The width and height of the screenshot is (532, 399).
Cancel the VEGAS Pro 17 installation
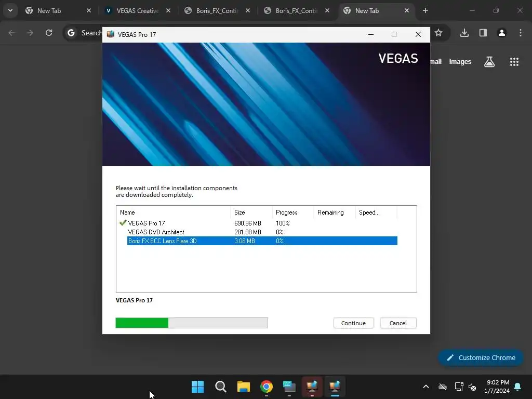click(398, 323)
